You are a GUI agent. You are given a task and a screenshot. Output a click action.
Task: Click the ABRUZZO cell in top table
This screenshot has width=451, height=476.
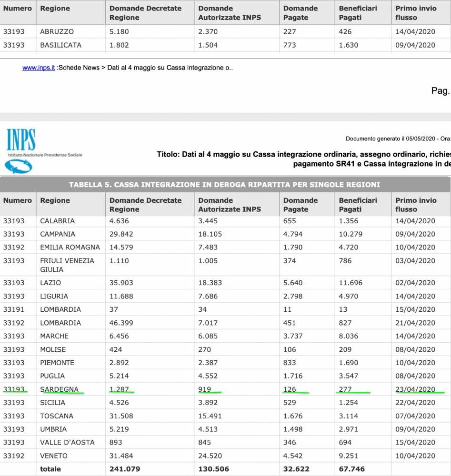point(57,32)
